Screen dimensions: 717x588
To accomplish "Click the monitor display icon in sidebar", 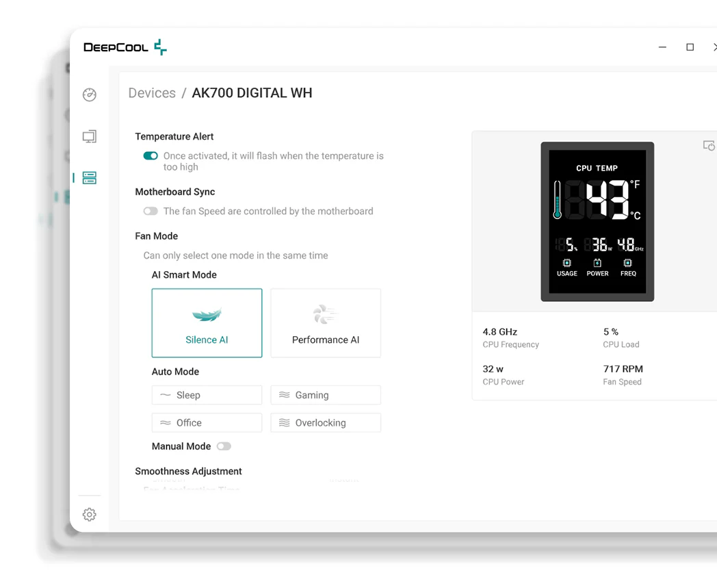I will point(90,136).
